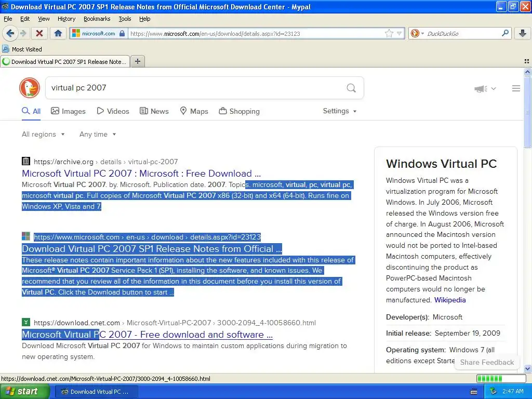
Task: Switch to News results
Action: tap(154, 111)
